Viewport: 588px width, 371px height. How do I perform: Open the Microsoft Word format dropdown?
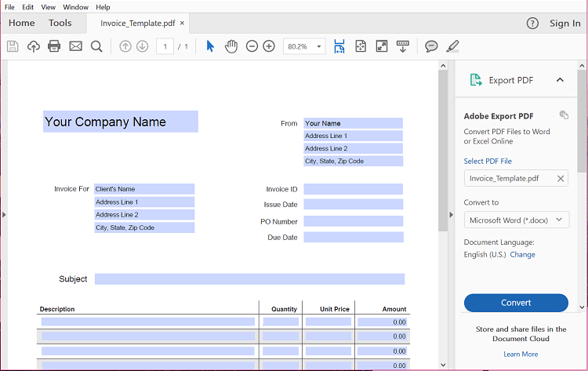pyautogui.click(x=516, y=220)
